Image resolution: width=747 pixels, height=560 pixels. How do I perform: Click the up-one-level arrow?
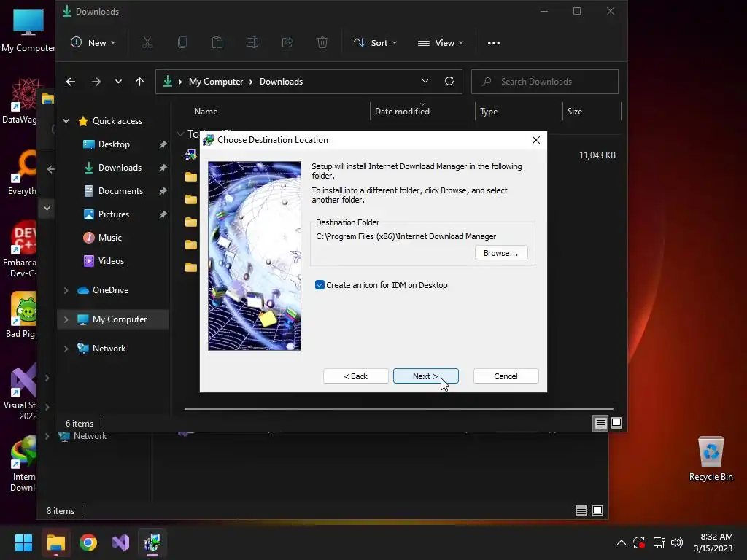tap(139, 82)
